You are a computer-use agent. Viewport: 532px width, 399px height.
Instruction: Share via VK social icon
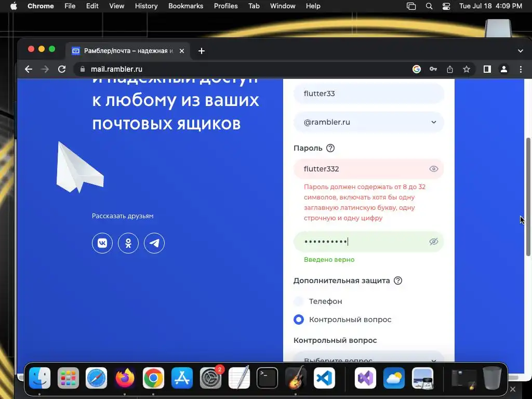point(102,243)
